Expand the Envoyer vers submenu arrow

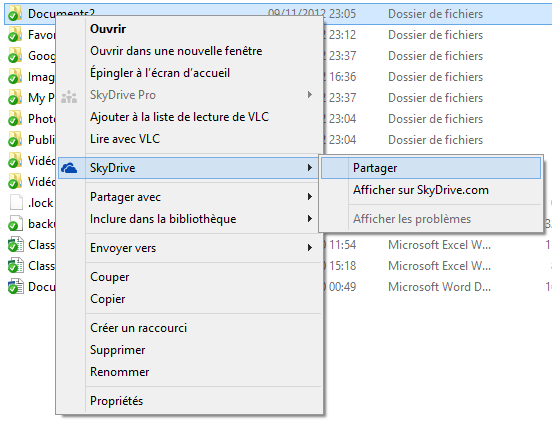coord(309,248)
